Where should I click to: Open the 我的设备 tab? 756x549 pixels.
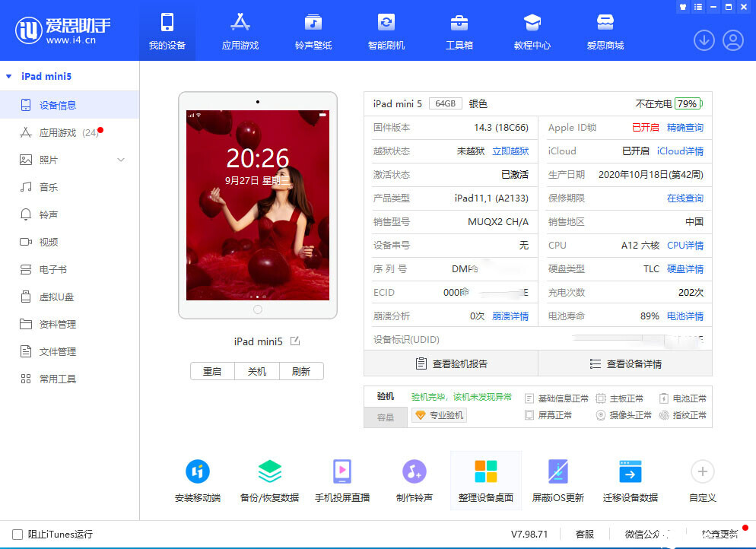[167, 31]
